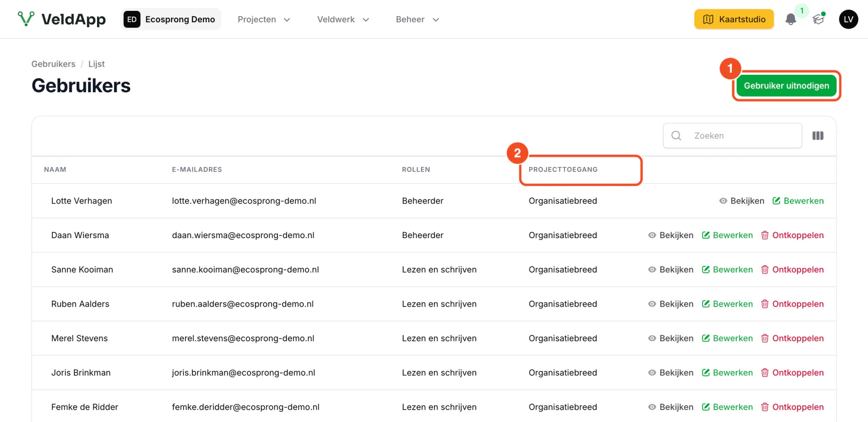The width and height of the screenshot is (868, 422).
Task: View Ruben Aalders via Bekijken
Action: pyautogui.click(x=671, y=304)
